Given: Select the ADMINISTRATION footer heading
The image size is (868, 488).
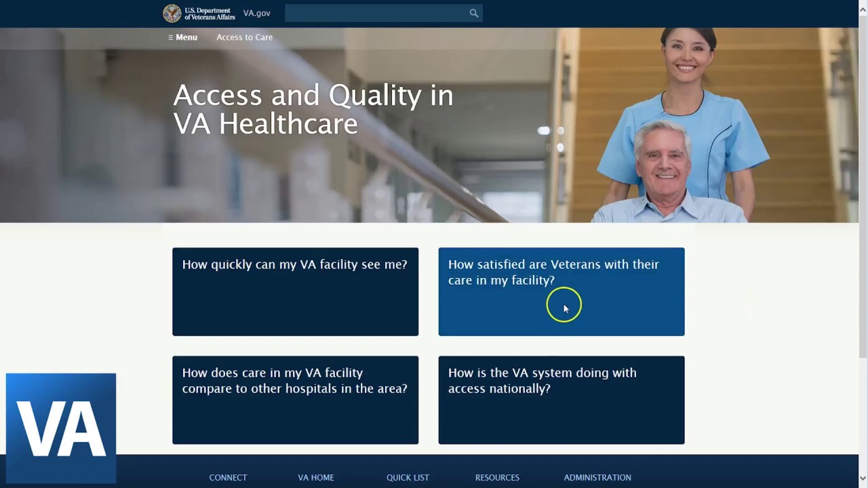Looking at the screenshot, I should (597, 477).
